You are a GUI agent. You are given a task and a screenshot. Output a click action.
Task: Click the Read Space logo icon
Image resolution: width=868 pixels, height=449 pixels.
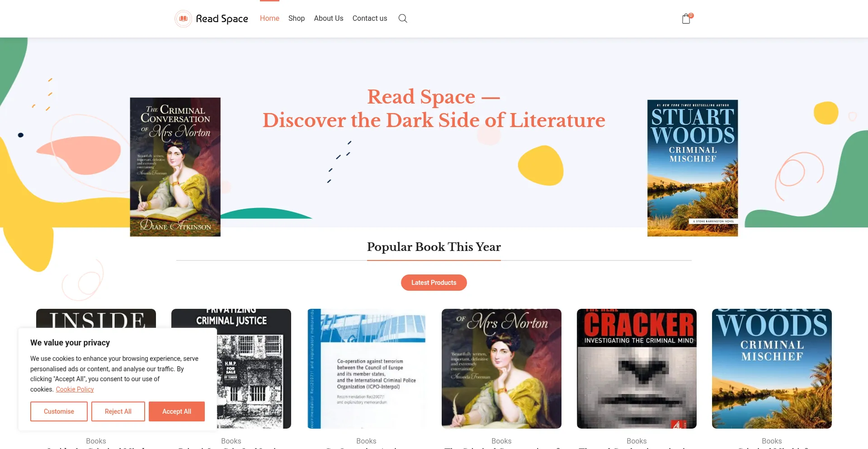click(184, 19)
